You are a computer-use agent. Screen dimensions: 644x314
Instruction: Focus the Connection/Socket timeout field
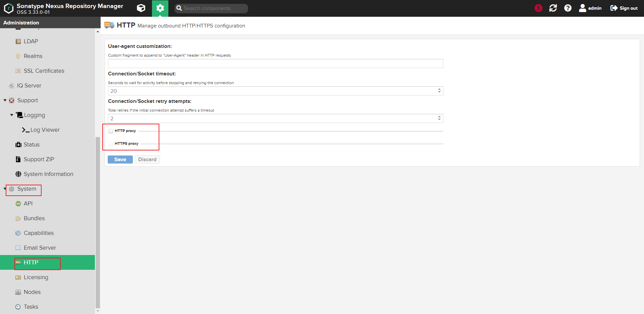click(272, 91)
